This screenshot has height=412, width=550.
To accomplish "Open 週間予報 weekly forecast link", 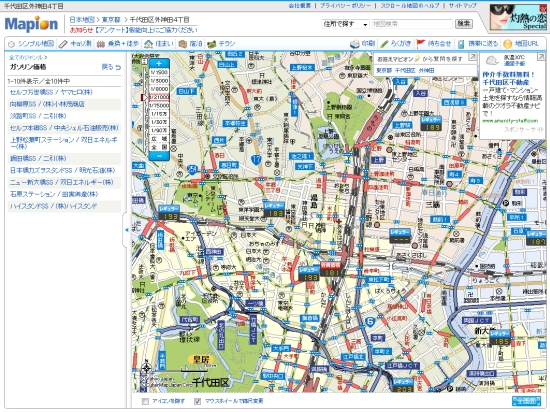I will tap(514, 63).
